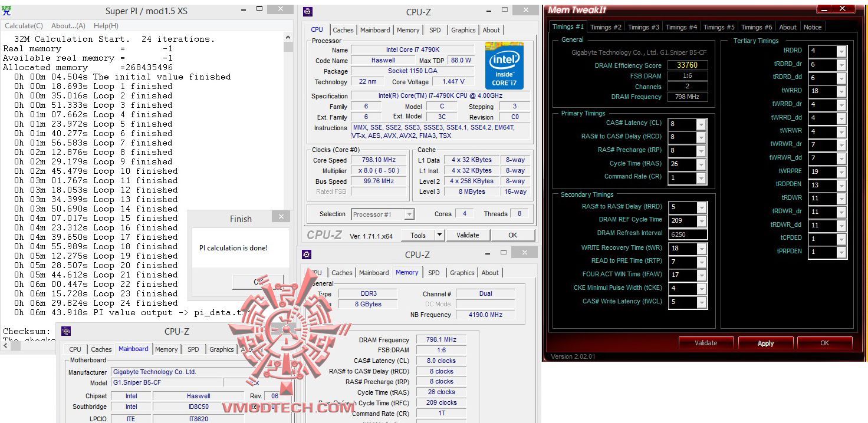The width and height of the screenshot is (868, 423).
Task: Click the NB Frequency value 4190.0 MHz
Action: point(486,315)
